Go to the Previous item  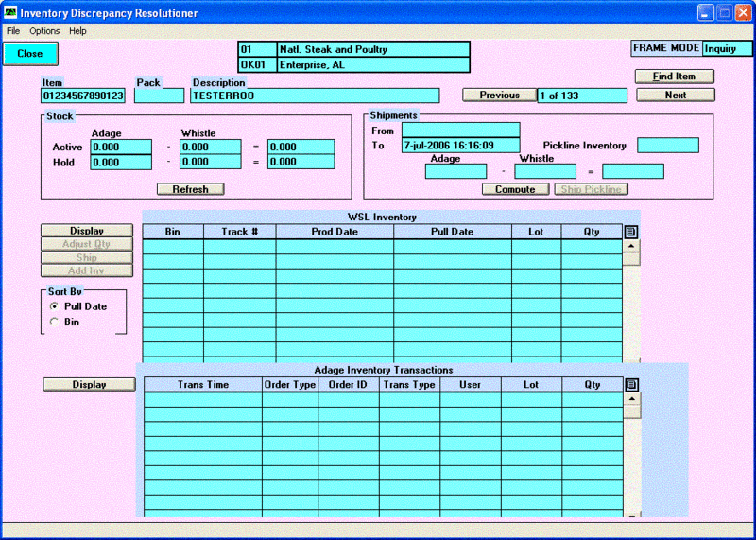pyautogui.click(x=499, y=96)
